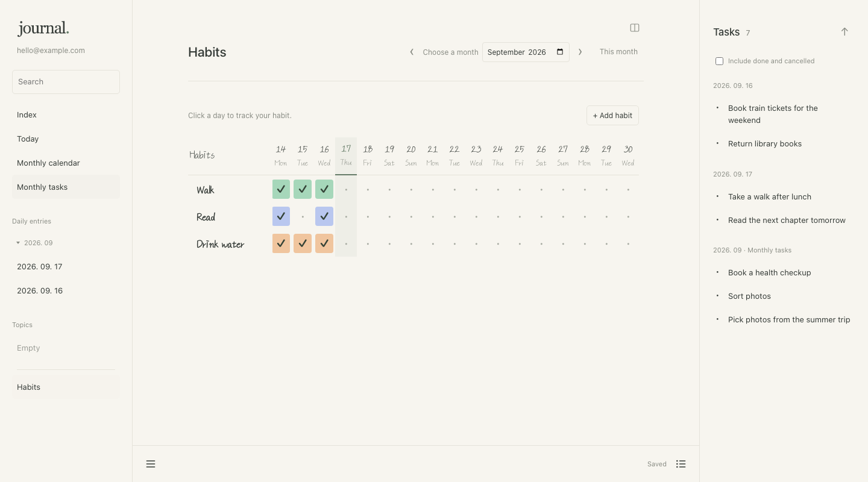Uncheck Walk habit for Monday 14

281,189
